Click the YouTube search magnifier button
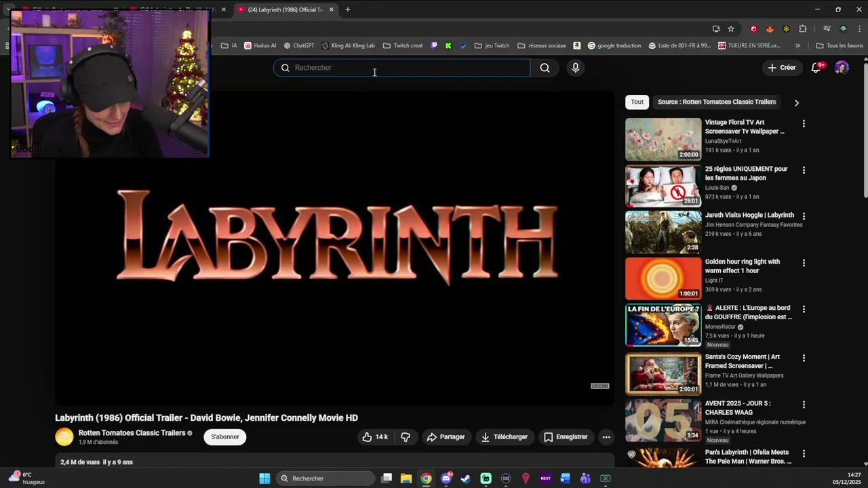 [x=545, y=68]
